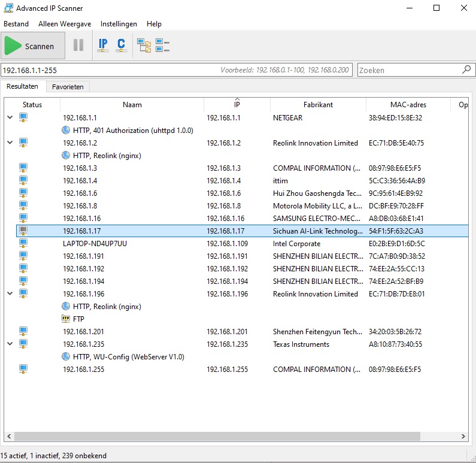Click the pause scan button

coord(78,46)
